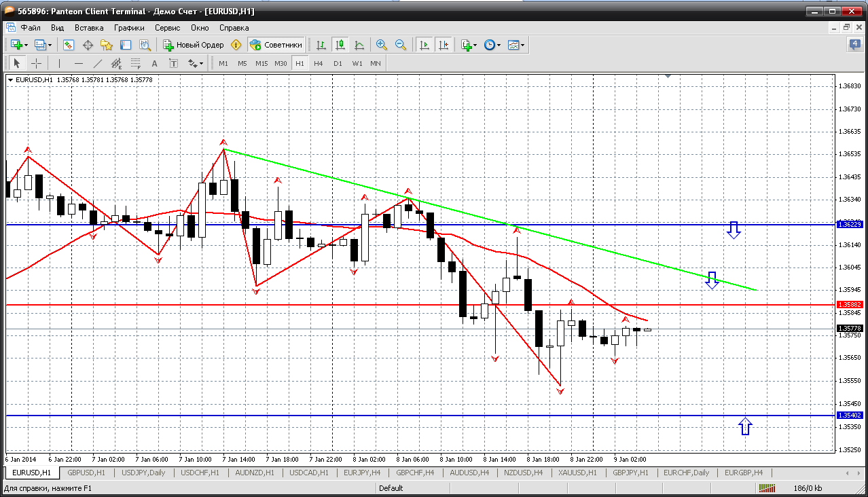Zoom out of the chart
The image size is (868, 497).
pos(401,45)
